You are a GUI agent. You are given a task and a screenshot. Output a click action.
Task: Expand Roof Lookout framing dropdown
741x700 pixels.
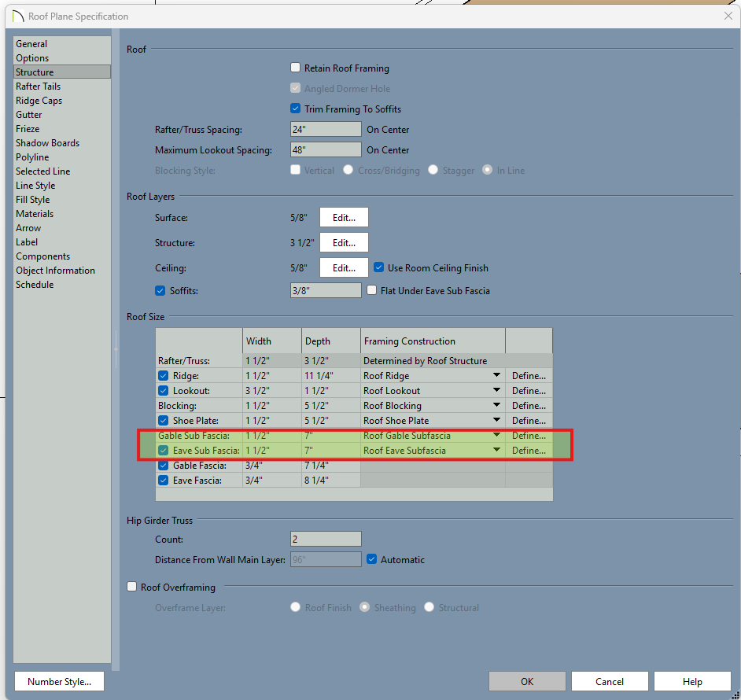[496, 391]
